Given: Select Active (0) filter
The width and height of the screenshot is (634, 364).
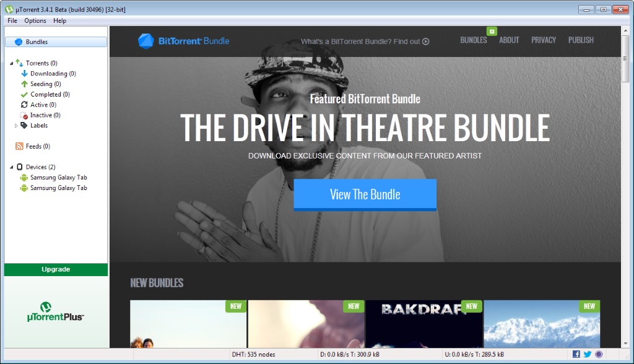Looking at the screenshot, I should [x=43, y=105].
